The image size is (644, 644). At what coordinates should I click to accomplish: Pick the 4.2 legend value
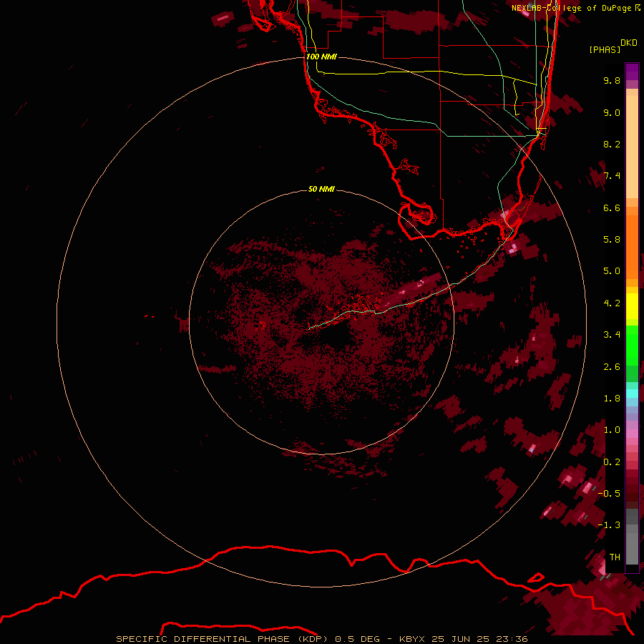pos(612,303)
